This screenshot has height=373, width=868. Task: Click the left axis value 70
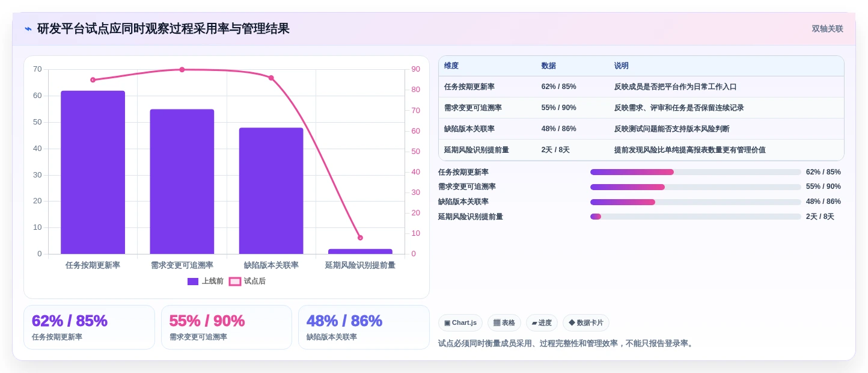37,69
